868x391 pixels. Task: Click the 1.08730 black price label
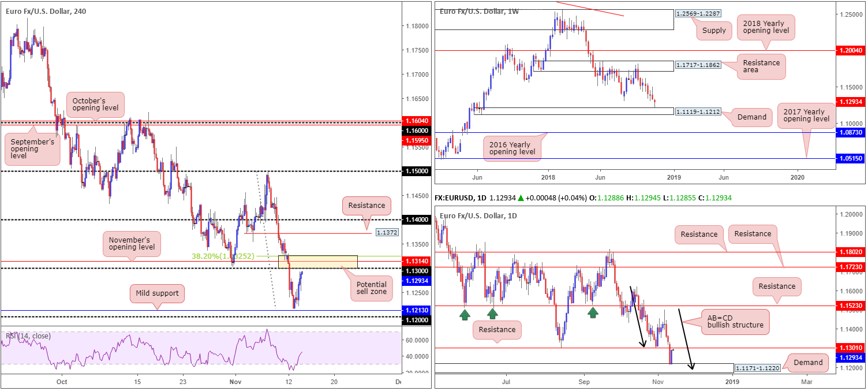tap(851, 132)
